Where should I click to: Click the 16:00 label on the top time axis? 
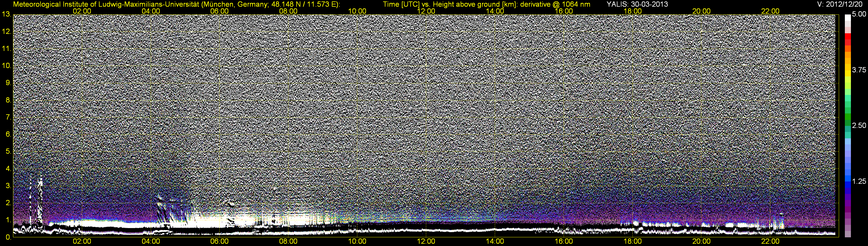564,11
